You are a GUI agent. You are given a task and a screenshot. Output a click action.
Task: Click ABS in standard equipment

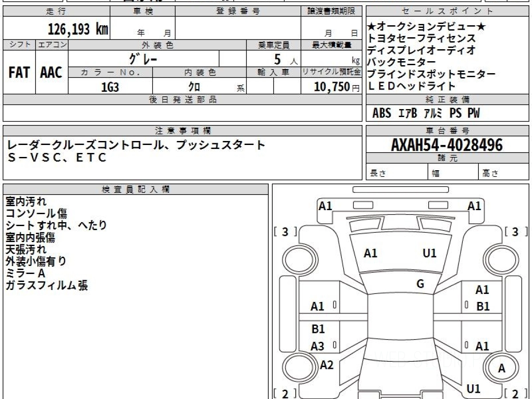click(x=382, y=113)
